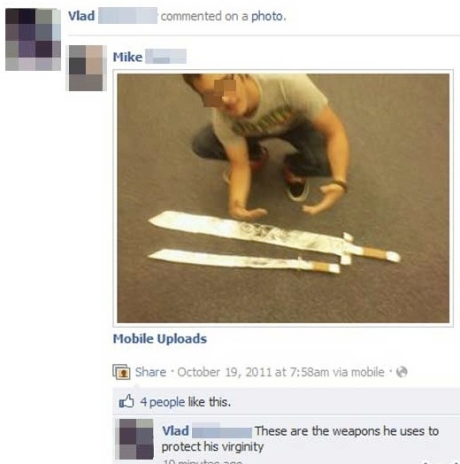The width and height of the screenshot is (460, 464).
Task: Click the Share link below photo
Action: [150, 372]
